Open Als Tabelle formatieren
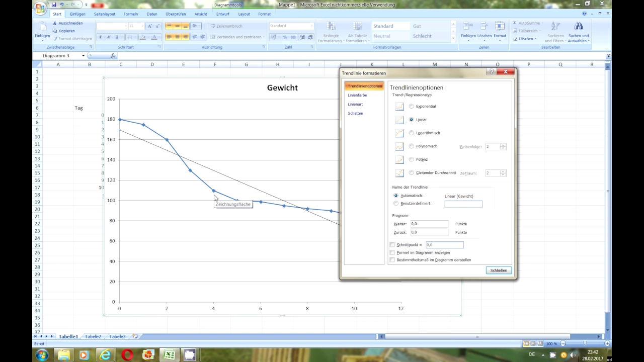Image resolution: width=644 pixels, height=362 pixels. (357, 32)
